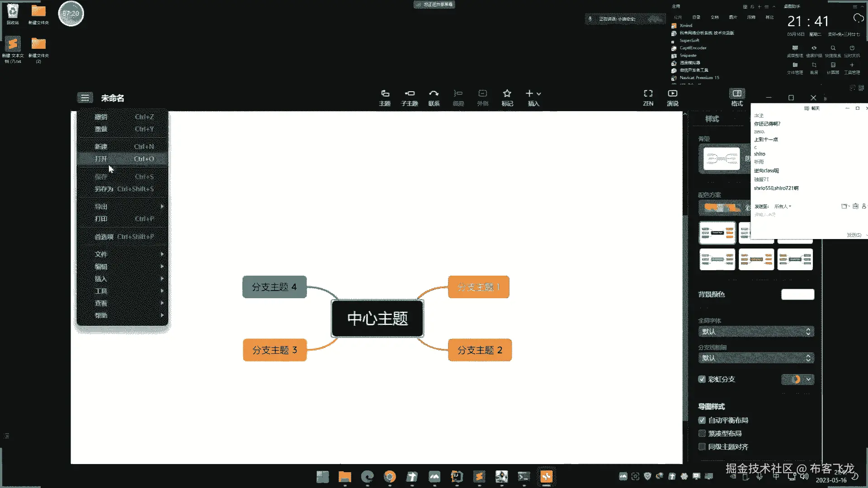Click the white 背景颜色 color swatch

click(797, 295)
